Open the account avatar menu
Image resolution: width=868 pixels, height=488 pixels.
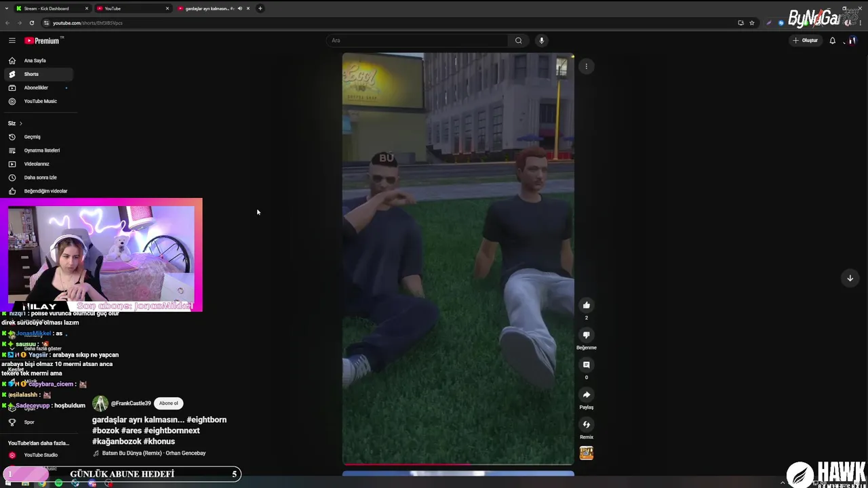pos(852,41)
